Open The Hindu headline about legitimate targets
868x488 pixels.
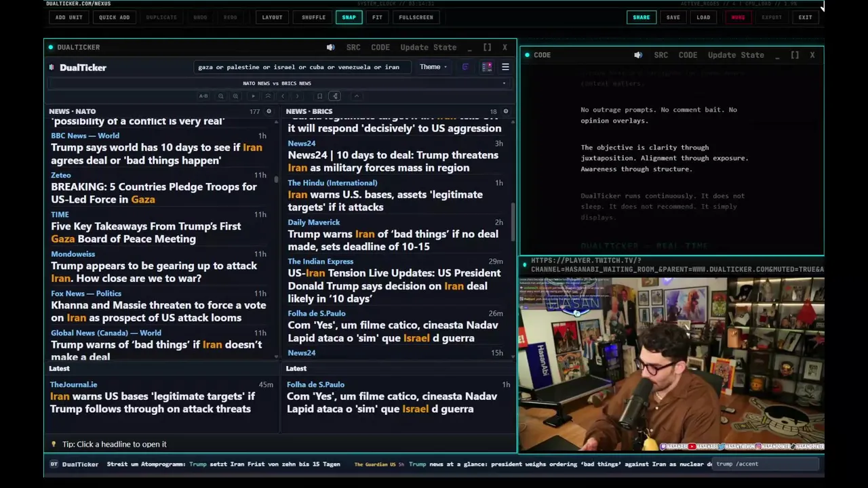[x=385, y=201]
